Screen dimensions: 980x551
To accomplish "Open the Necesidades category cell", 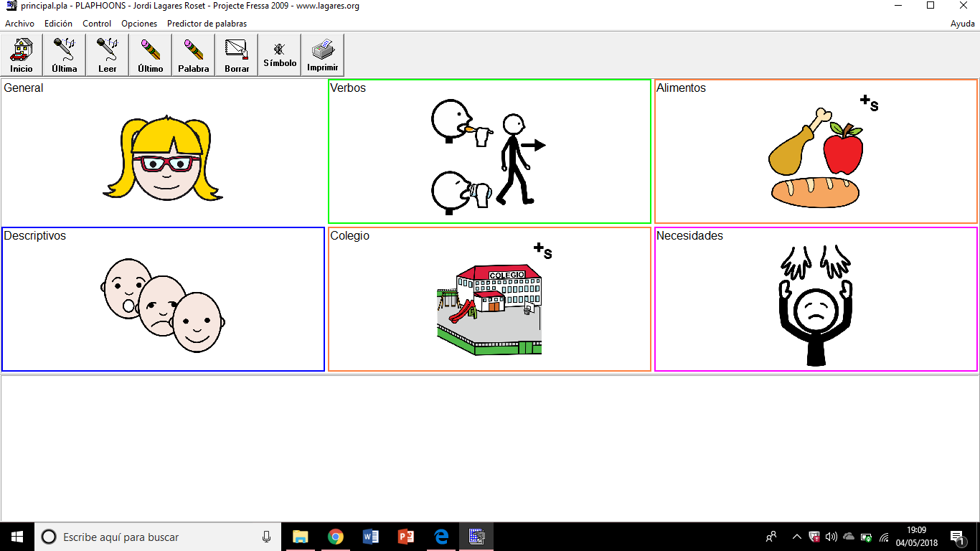I will coord(816,299).
